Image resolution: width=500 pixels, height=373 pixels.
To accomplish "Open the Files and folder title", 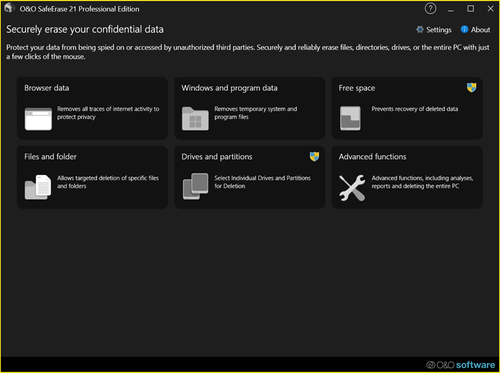I will pos(50,157).
